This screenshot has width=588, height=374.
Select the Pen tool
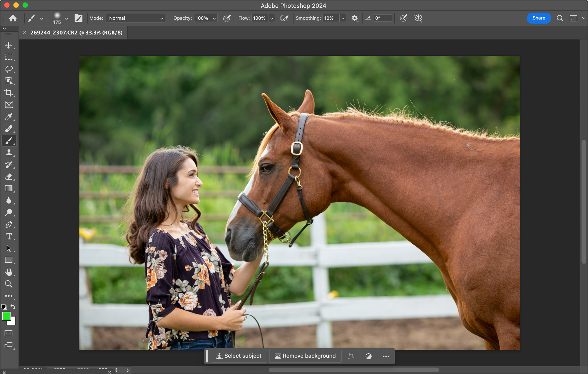click(9, 224)
